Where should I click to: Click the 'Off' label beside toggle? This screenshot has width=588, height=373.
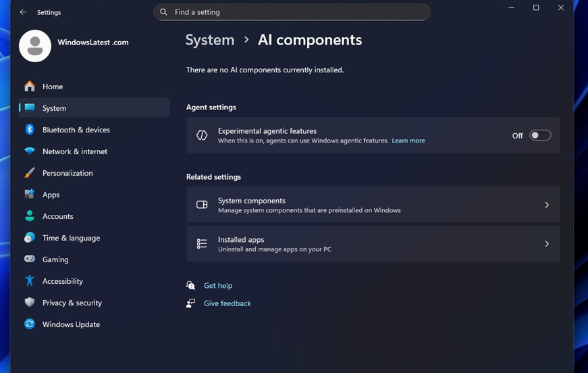(x=518, y=135)
